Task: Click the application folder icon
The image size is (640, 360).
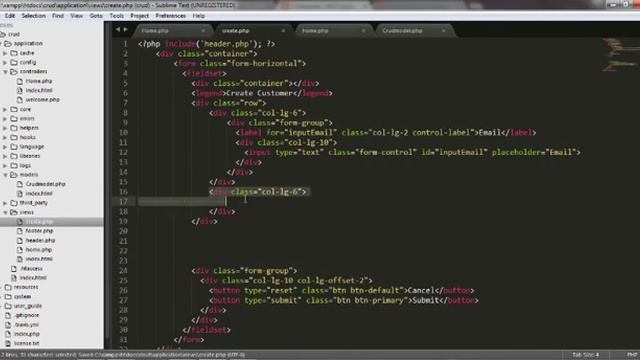Action: pos(8,43)
